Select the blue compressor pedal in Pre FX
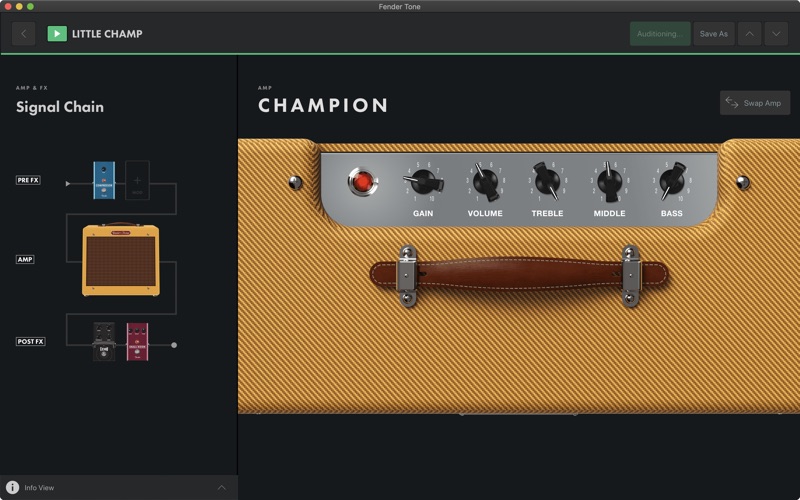The image size is (800, 500). click(104, 180)
